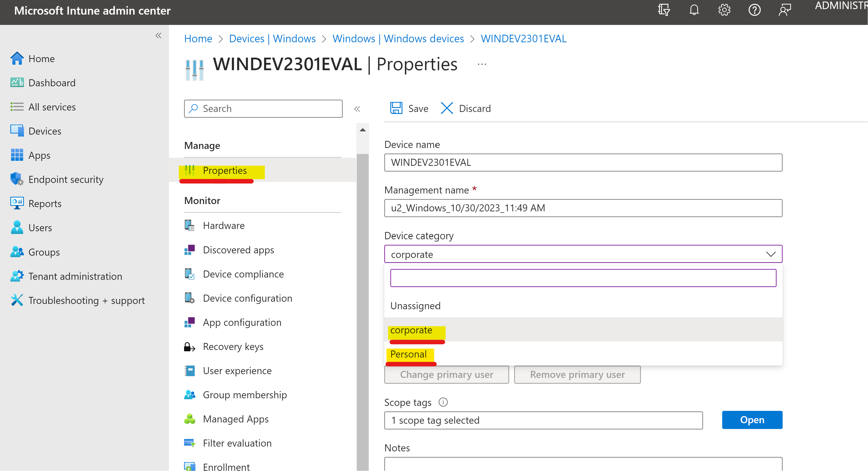Go to Home breadcrumb link

coord(198,38)
